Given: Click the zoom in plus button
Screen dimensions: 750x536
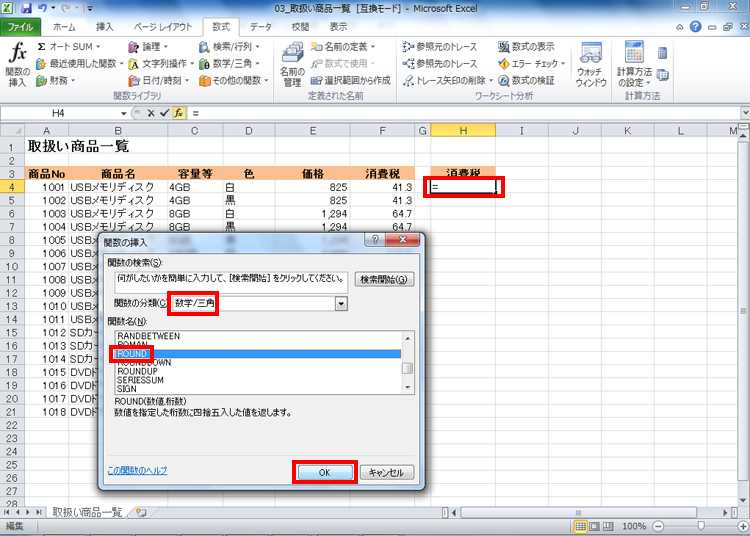Looking at the screenshot, I should pyautogui.click(x=743, y=526).
